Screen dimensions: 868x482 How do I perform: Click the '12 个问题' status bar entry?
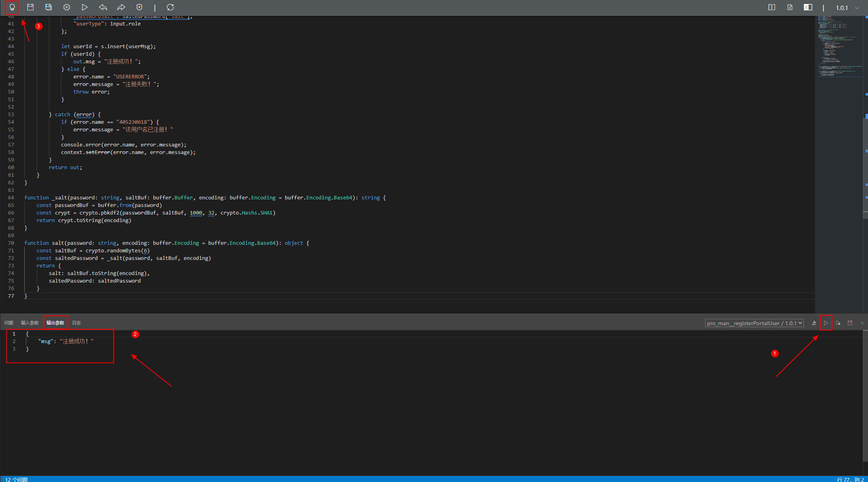(16, 479)
